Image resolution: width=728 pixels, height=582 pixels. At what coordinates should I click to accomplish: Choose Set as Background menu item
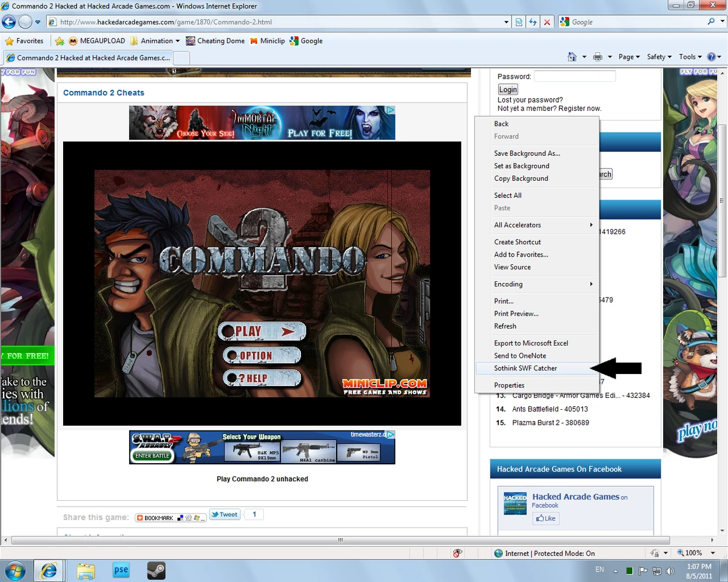(537, 166)
